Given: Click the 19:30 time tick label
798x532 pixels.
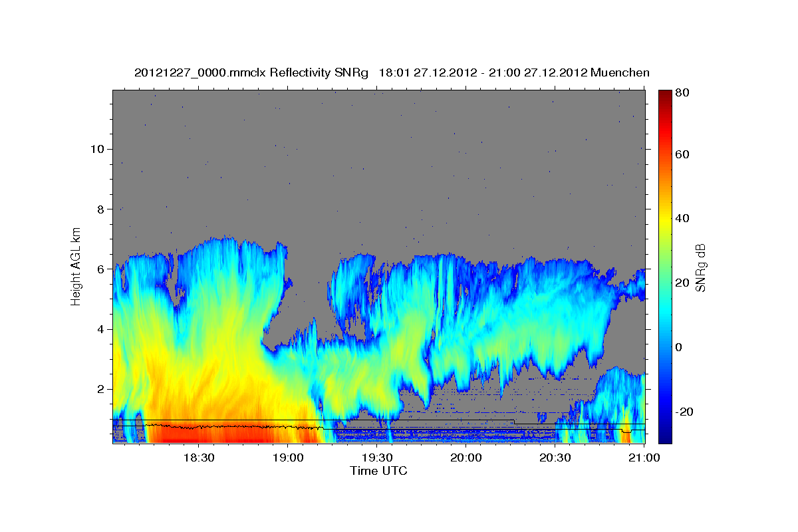Looking at the screenshot, I should coord(377,458).
